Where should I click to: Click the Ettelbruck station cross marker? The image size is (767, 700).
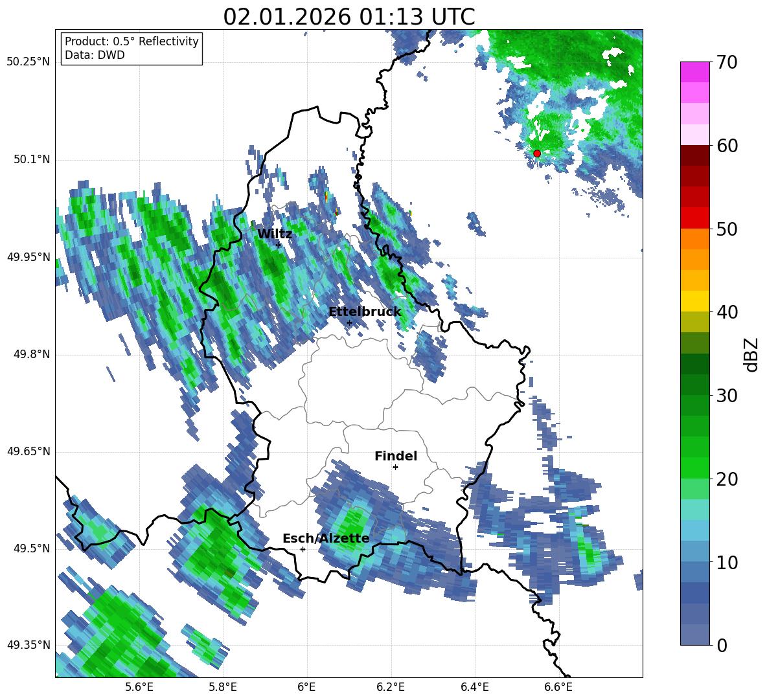tap(349, 322)
